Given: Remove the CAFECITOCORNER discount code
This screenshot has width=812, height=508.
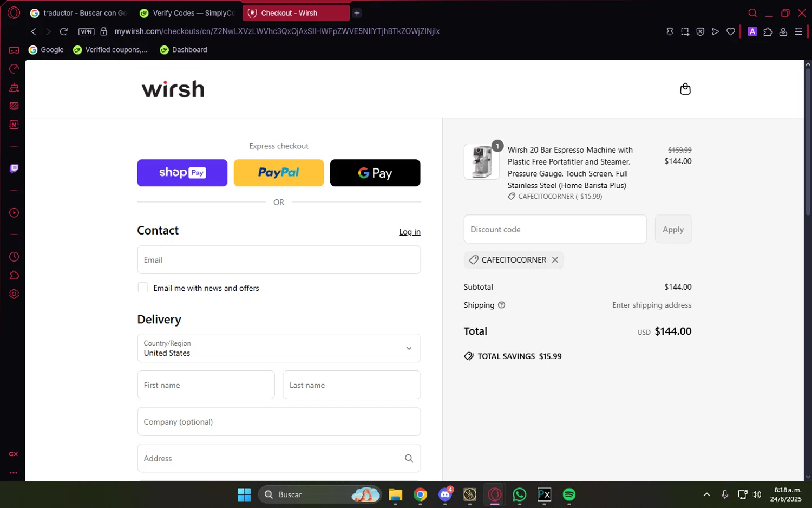Looking at the screenshot, I should coord(555,260).
